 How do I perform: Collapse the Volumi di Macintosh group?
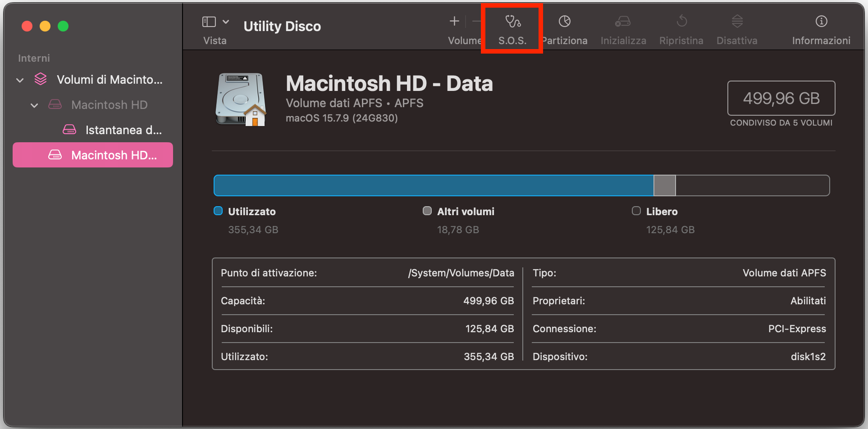tap(20, 80)
